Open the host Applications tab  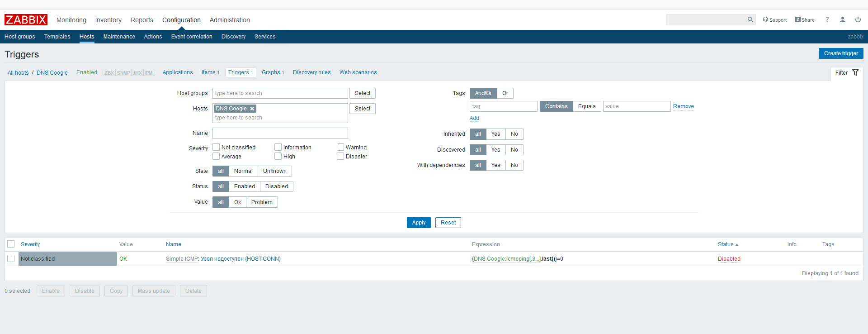178,72
